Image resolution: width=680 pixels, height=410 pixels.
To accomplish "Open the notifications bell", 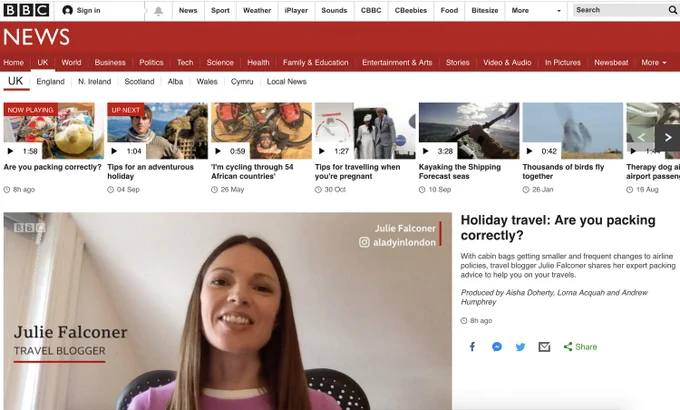I will coord(158,11).
